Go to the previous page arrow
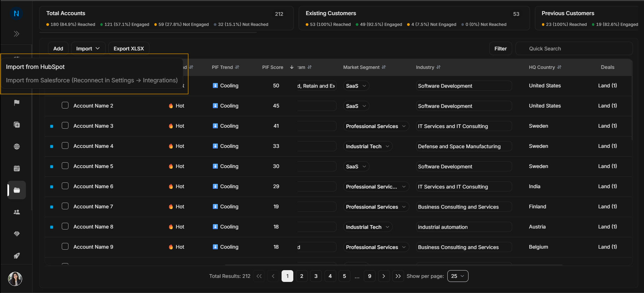644x293 pixels. pyautogui.click(x=273, y=276)
